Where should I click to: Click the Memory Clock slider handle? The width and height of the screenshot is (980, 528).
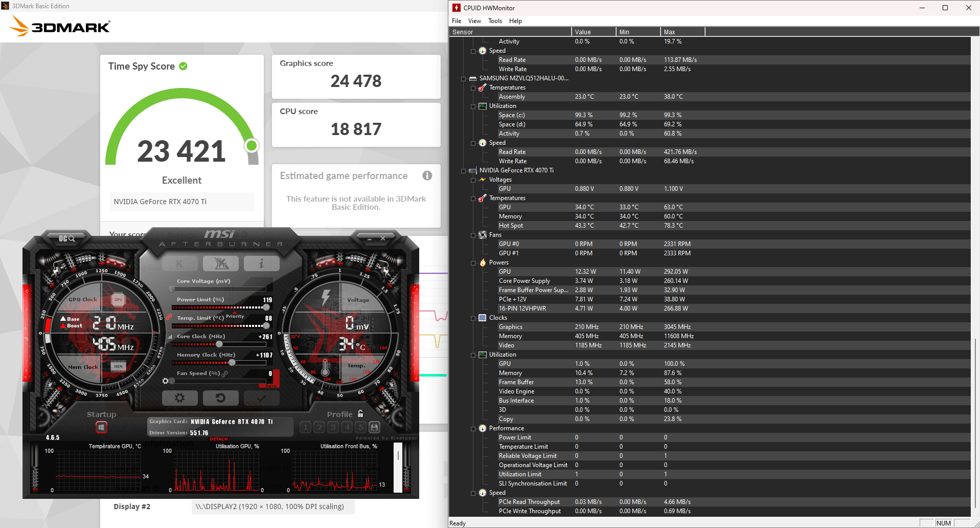[x=232, y=363]
